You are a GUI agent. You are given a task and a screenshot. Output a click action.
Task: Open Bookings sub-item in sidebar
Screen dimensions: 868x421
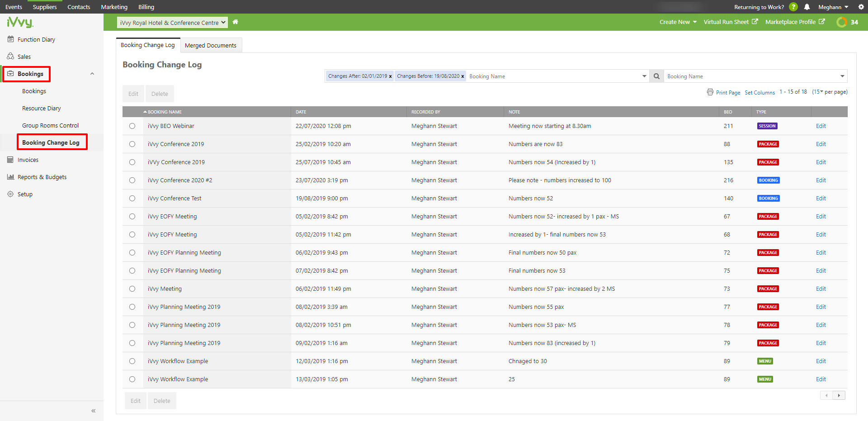34,91
